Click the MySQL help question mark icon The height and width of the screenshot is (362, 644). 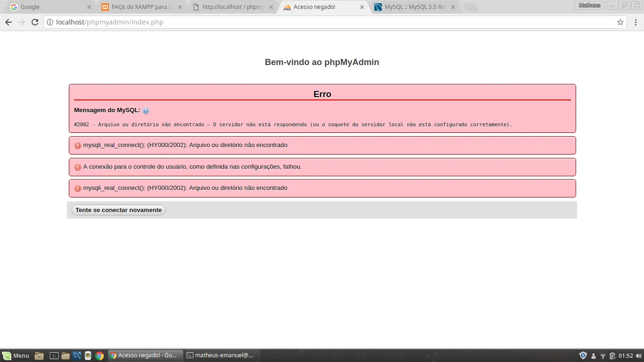(146, 111)
